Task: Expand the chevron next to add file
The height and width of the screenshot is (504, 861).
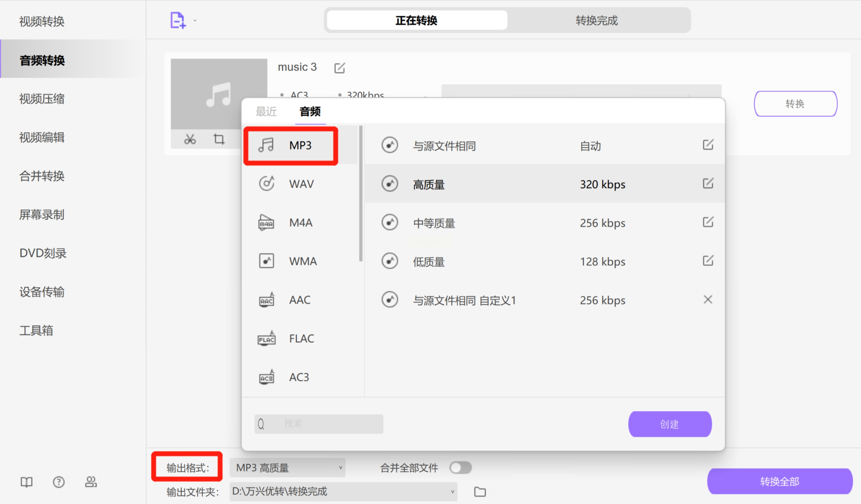Action: coord(195,21)
